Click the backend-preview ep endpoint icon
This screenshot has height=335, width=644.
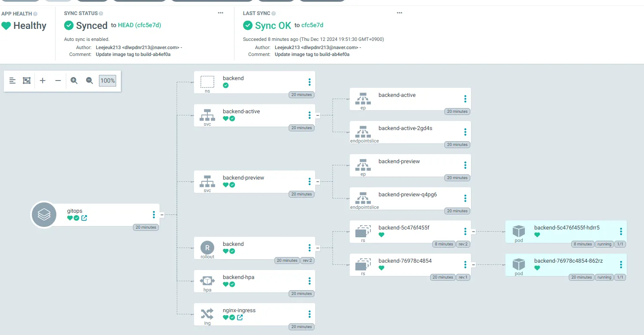363,164
